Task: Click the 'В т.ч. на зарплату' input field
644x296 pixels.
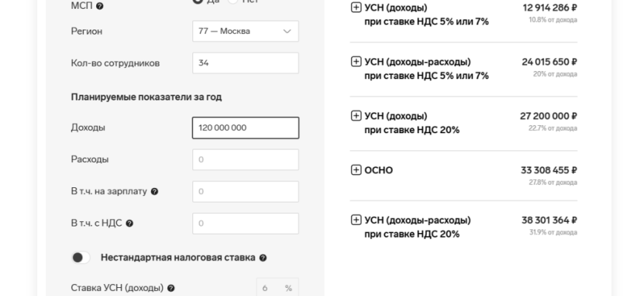Action: pyautogui.click(x=245, y=192)
